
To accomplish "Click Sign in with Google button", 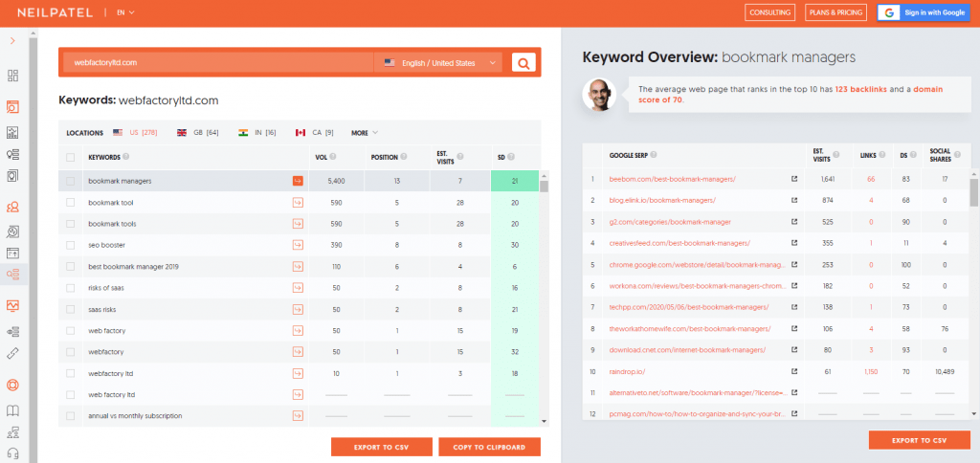I will (x=924, y=12).
